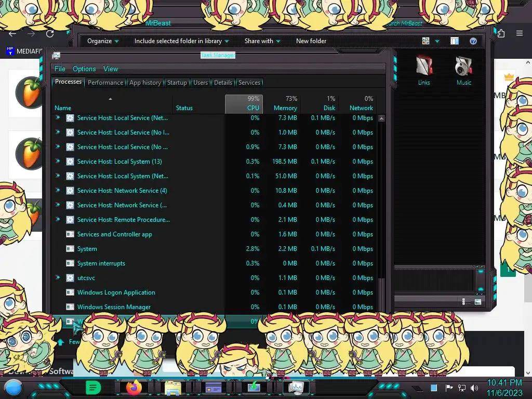This screenshot has width=532, height=399.
Task: Click gear icon of Service Host: Remote Procedure
Action: coord(70,220)
